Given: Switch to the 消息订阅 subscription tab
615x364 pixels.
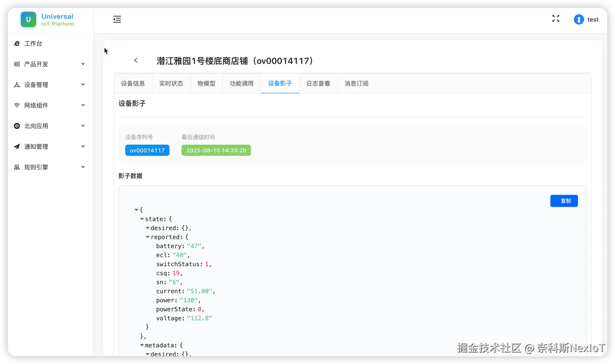Looking at the screenshot, I should (356, 83).
